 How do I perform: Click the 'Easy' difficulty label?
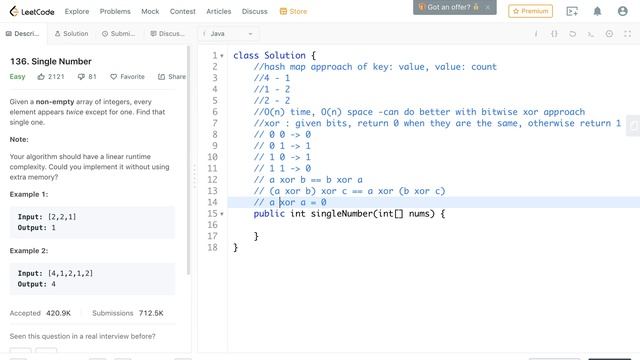[17, 76]
